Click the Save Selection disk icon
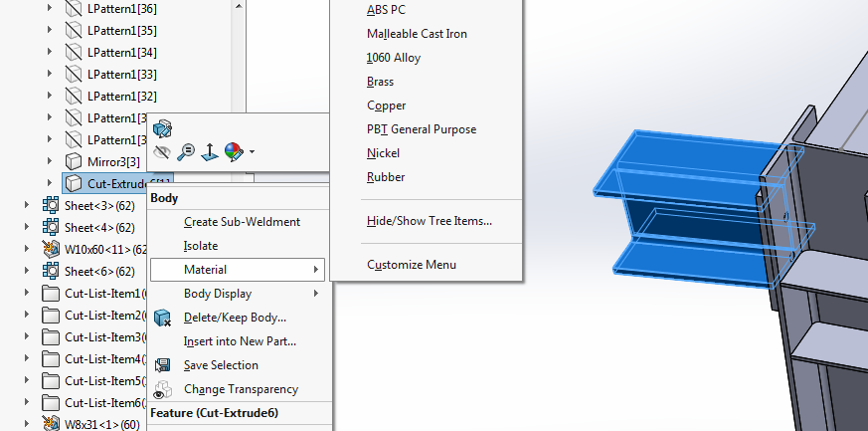 (163, 365)
